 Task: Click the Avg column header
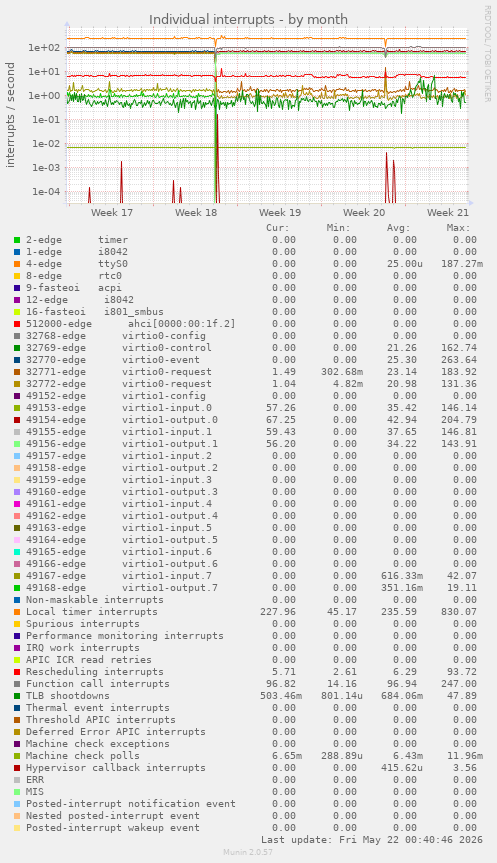point(398,228)
